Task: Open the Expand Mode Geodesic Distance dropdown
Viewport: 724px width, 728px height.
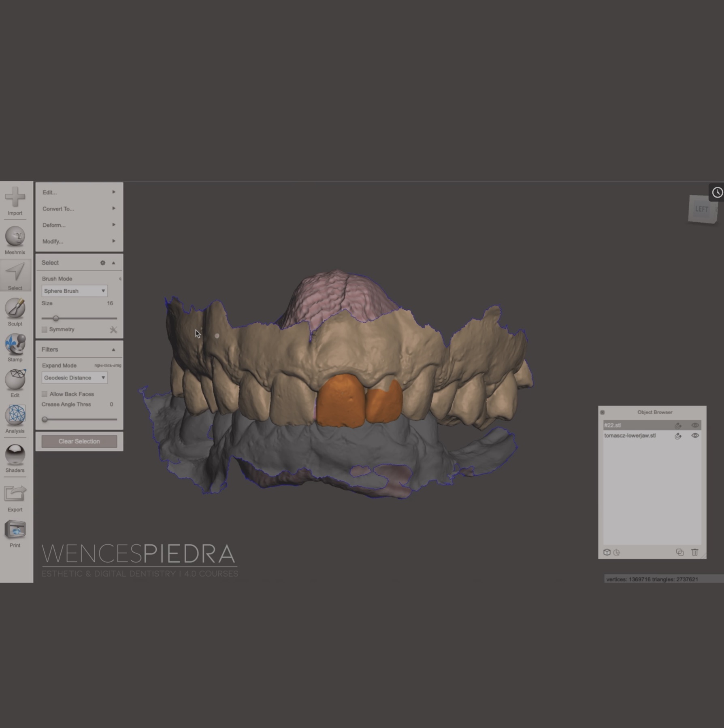Action: point(75,378)
